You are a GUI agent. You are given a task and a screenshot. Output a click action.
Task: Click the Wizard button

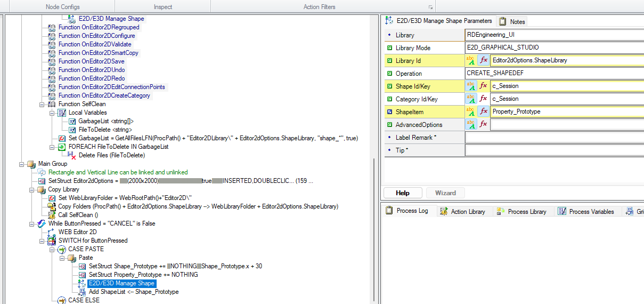[x=445, y=193]
